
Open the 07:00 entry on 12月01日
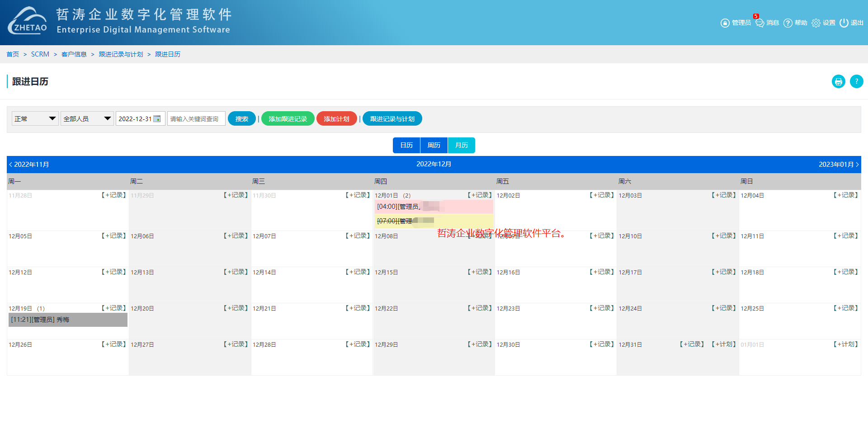pos(434,221)
